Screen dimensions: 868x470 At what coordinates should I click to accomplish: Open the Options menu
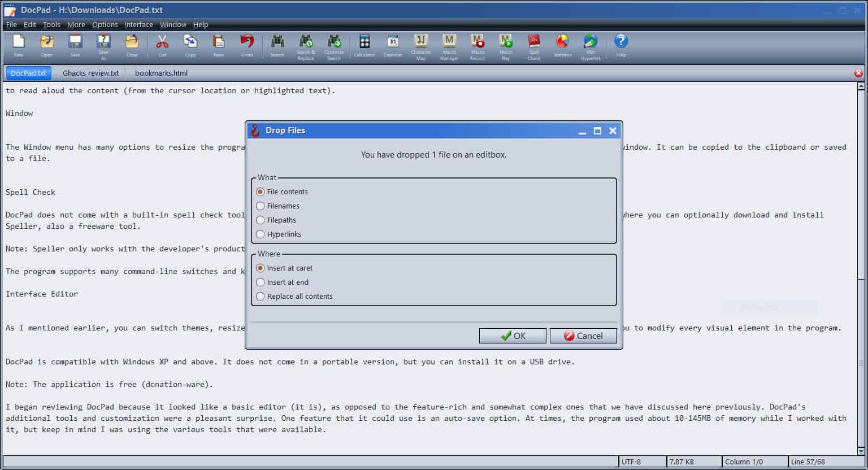pyautogui.click(x=105, y=24)
